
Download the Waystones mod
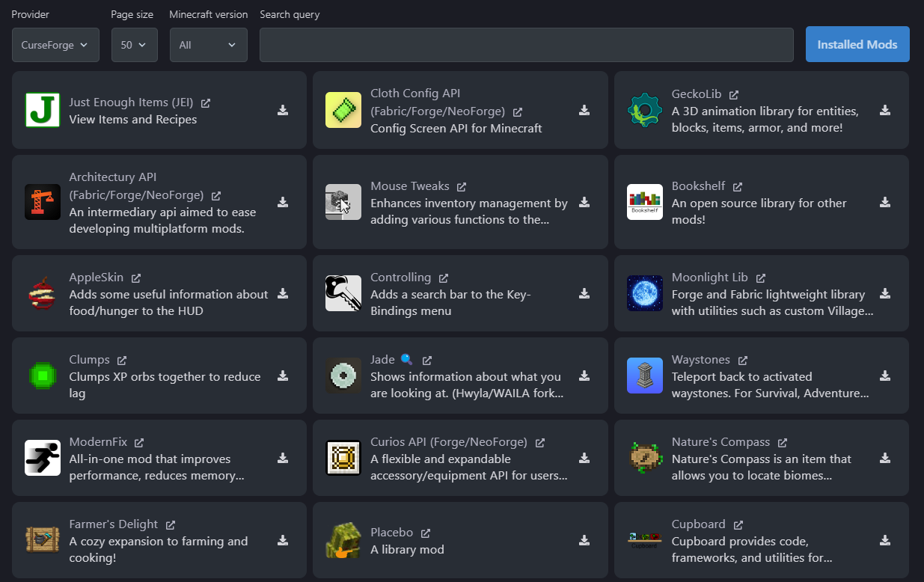tap(885, 376)
